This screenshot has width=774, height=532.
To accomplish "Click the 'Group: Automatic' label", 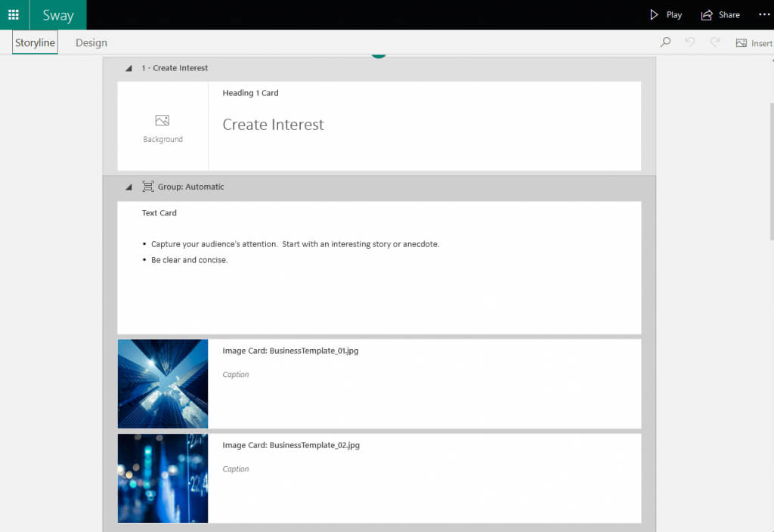I will [190, 187].
